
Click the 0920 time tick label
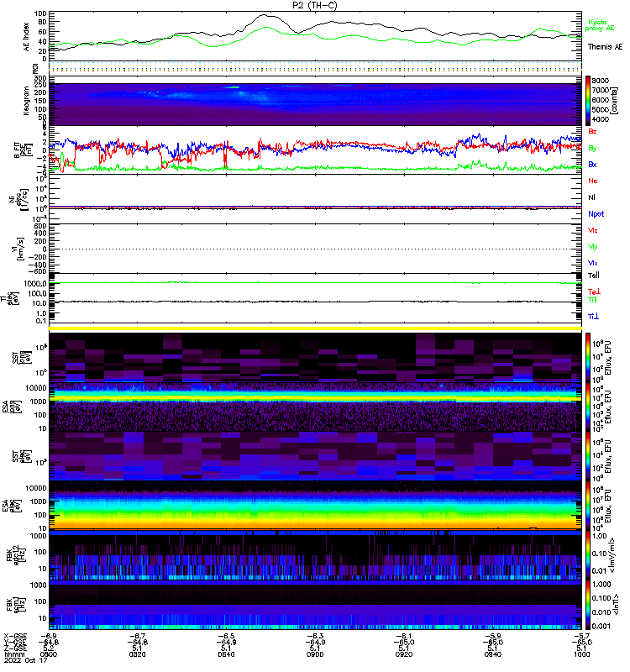tap(404, 654)
